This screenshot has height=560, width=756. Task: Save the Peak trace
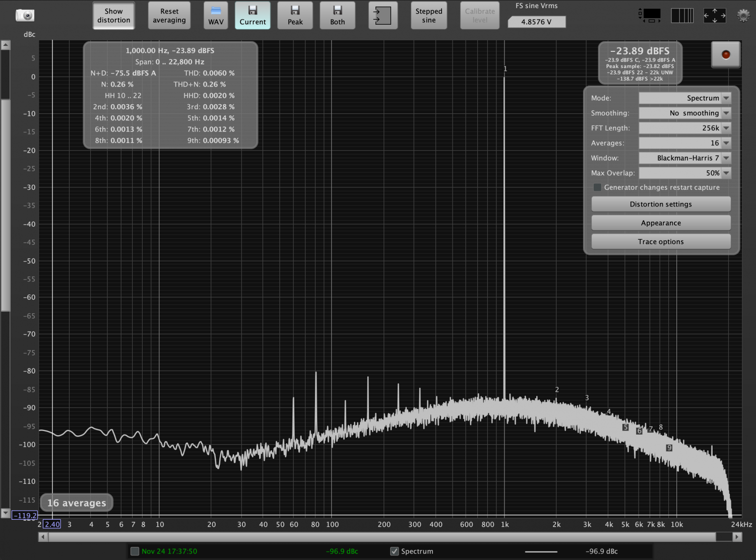pyautogui.click(x=295, y=16)
